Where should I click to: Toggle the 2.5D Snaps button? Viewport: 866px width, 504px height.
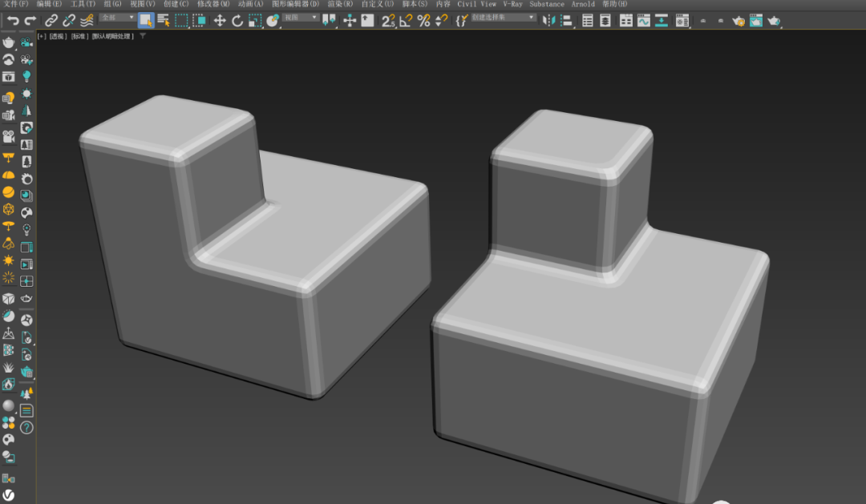click(x=388, y=20)
